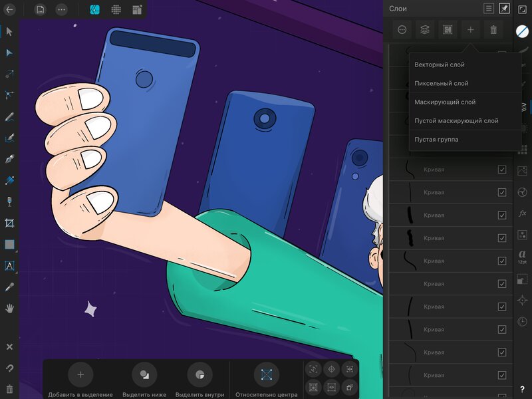
Task: Tap the Добавить в выделение button
Action: tap(80, 380)
